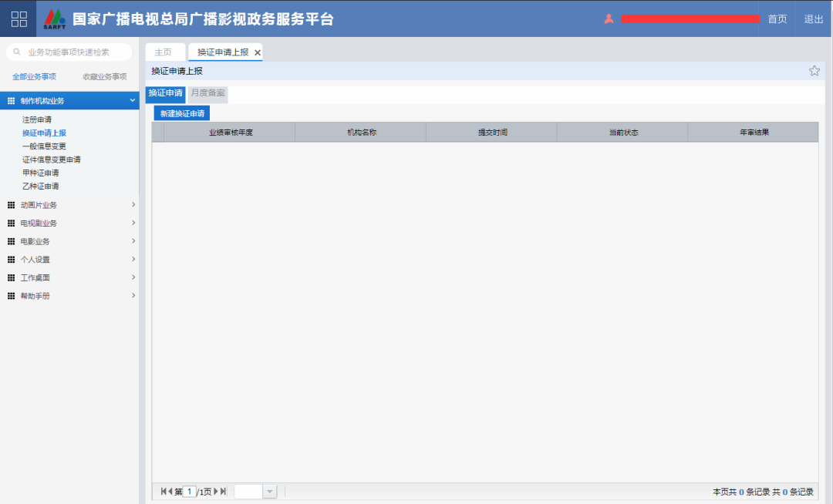Click the 电影业务 grid icon

[x=11, y=241]
